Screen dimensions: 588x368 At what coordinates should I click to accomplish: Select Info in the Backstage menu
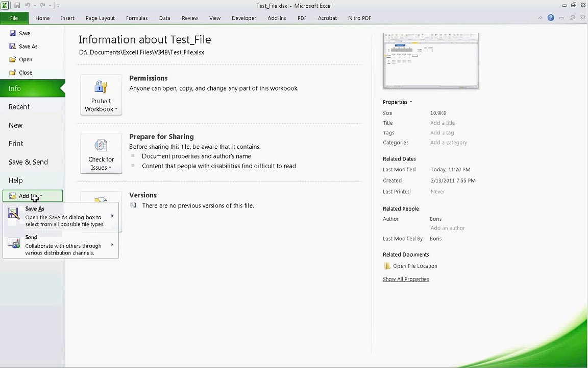coord(33,88)
